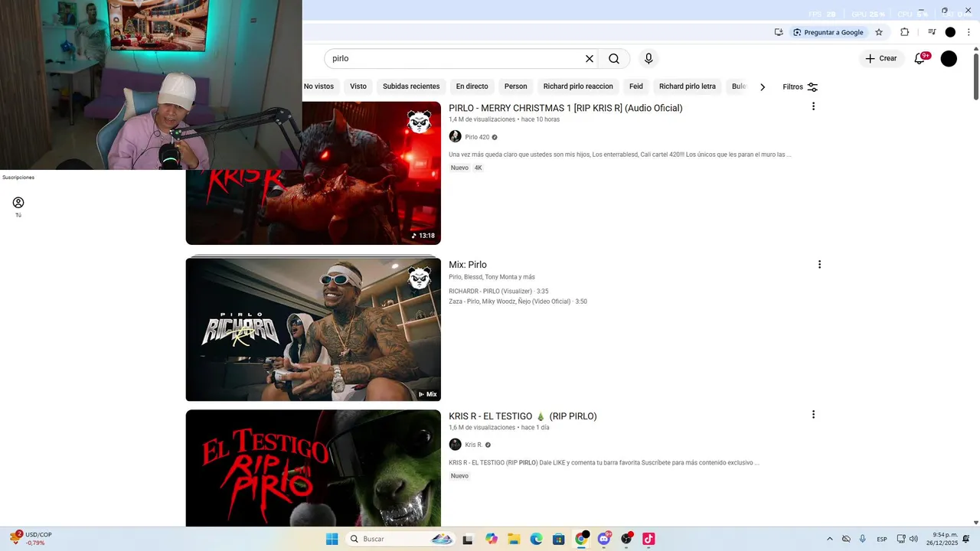Select the No vistos filter chip

tap(318, 86)
